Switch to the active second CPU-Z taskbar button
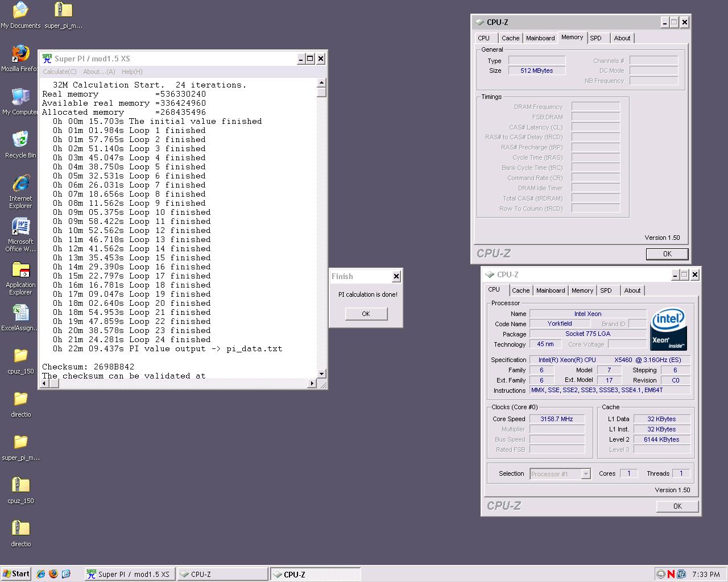The height and width of the screenshot is (582, 728). pos(315,574)
